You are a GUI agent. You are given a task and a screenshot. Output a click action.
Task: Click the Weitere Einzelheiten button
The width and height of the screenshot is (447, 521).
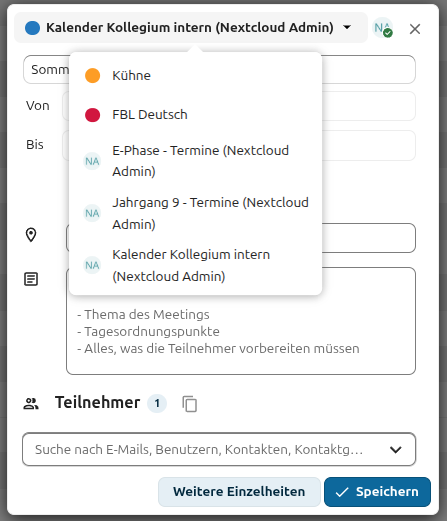pyautogui.click(x=239, y=492)
